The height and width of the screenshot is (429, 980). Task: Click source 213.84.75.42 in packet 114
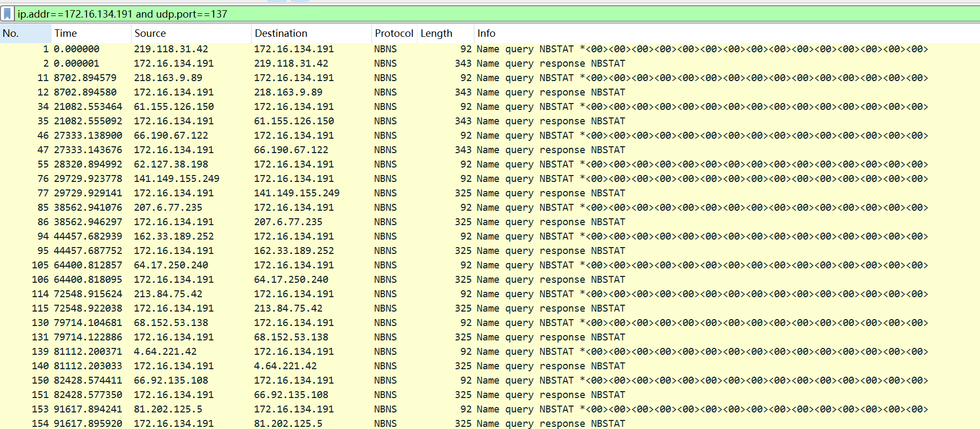coord(168,294)
